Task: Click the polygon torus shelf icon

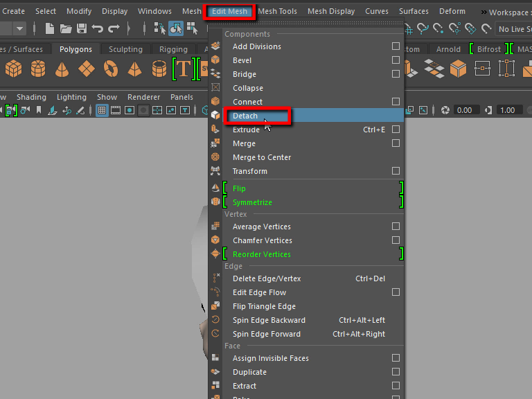Action: (111, 69)
